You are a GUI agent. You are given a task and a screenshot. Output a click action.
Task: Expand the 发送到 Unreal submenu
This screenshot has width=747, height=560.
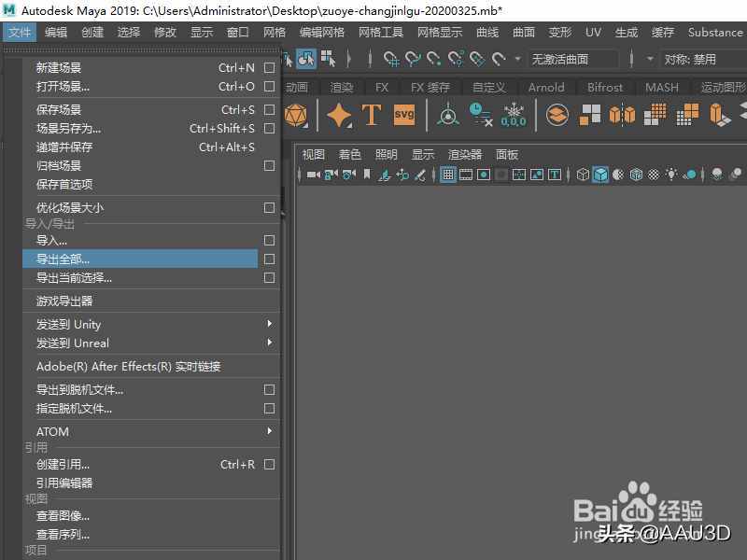[270, 343]
